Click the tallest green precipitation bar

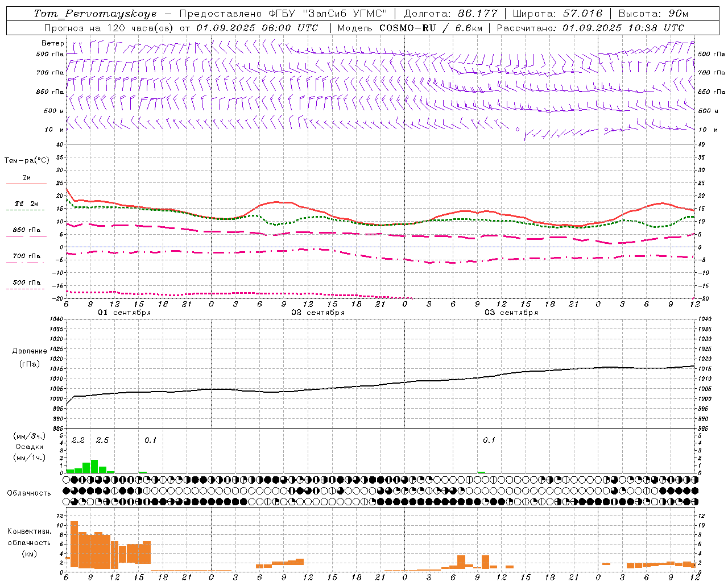(x=94, y=466)
